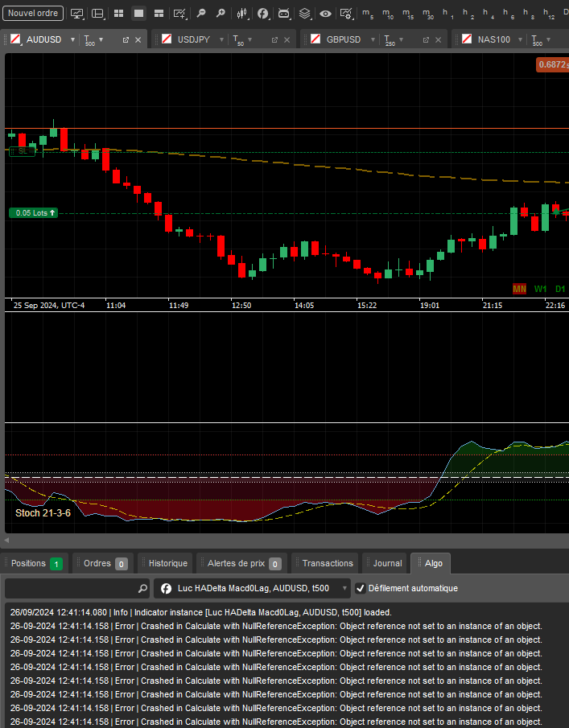Toggle the eye viewing options
Viewport: 569px width, 728px height.
[x=326, y=14]
